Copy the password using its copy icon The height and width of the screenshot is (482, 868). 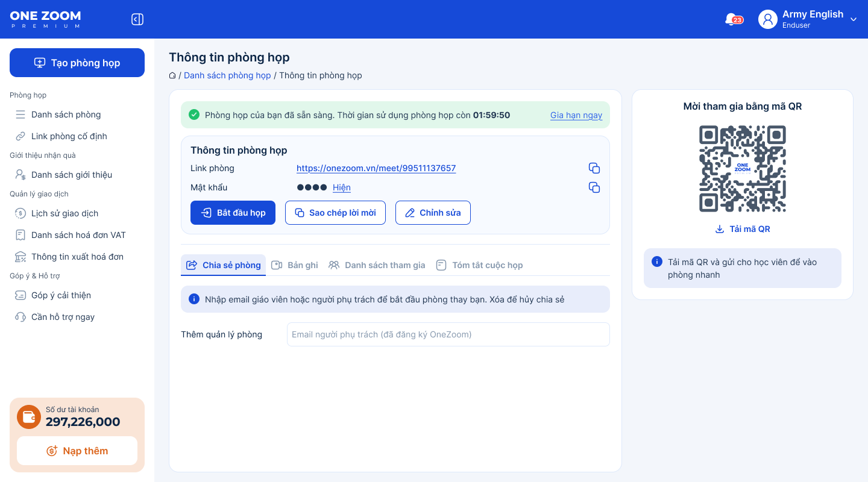(x=594, y=187)
